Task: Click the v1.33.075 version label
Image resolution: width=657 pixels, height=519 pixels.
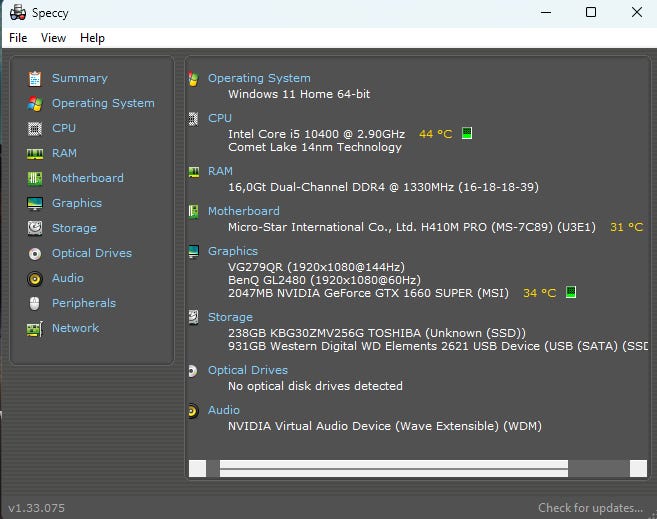Action: [x=36, y=508]
